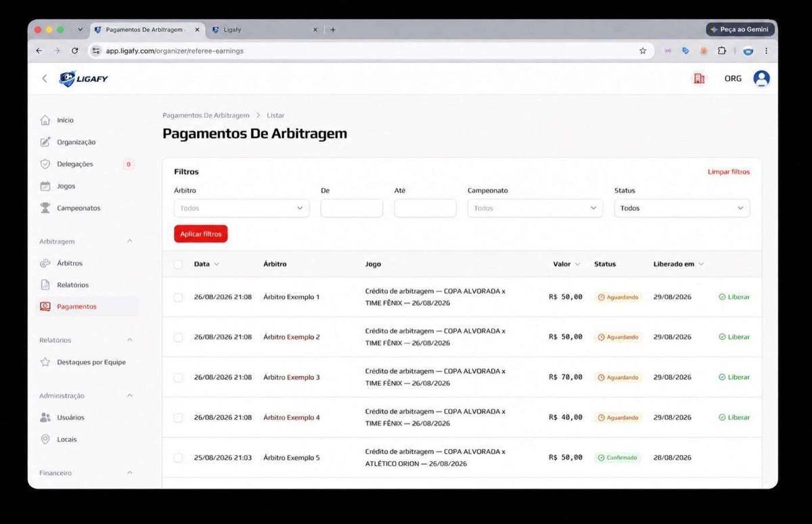Check the row for Árbitro Exemplo 1
This screenshot has width=812, height=524.
[178, 297]
